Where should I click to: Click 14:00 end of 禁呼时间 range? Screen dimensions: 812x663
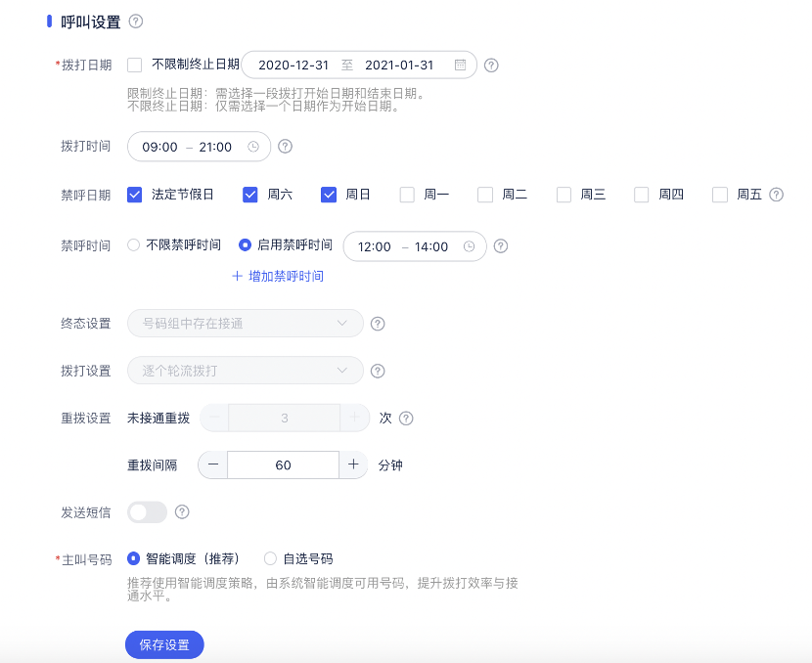(431, 246)
